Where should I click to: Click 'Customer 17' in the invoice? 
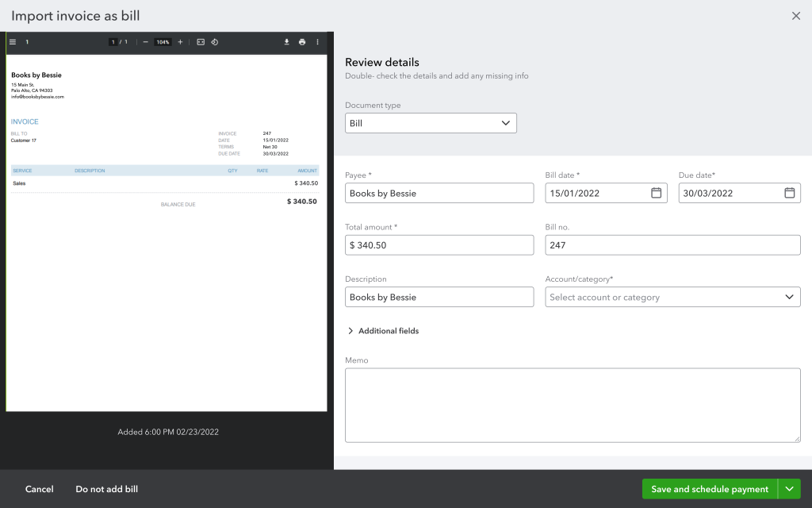click(x=24, y=140)
